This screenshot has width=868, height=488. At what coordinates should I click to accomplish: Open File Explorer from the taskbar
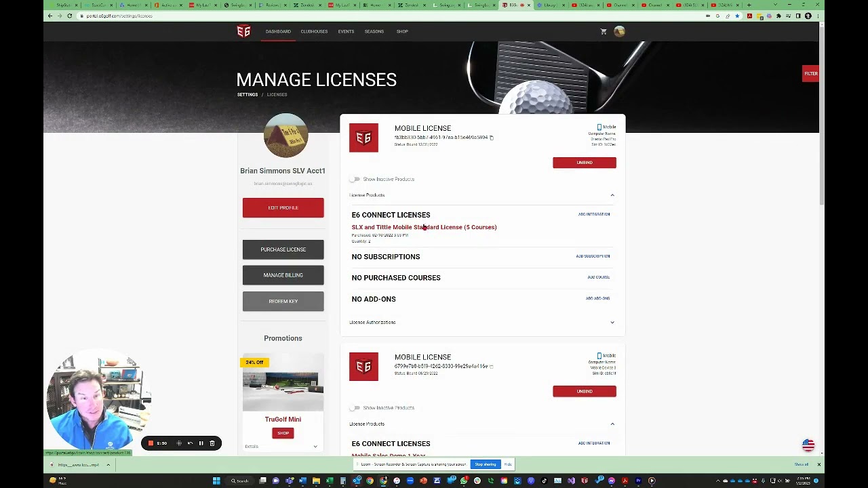[x=316, y=481]
